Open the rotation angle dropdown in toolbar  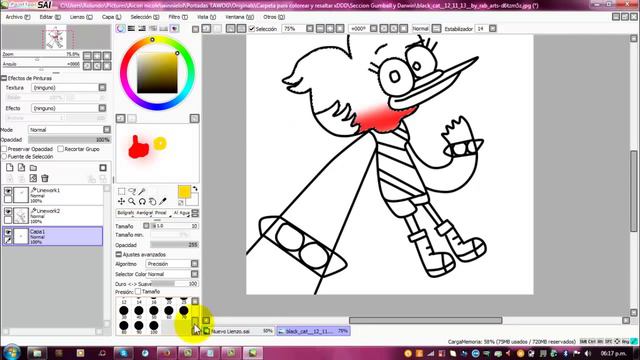(373, 29)
